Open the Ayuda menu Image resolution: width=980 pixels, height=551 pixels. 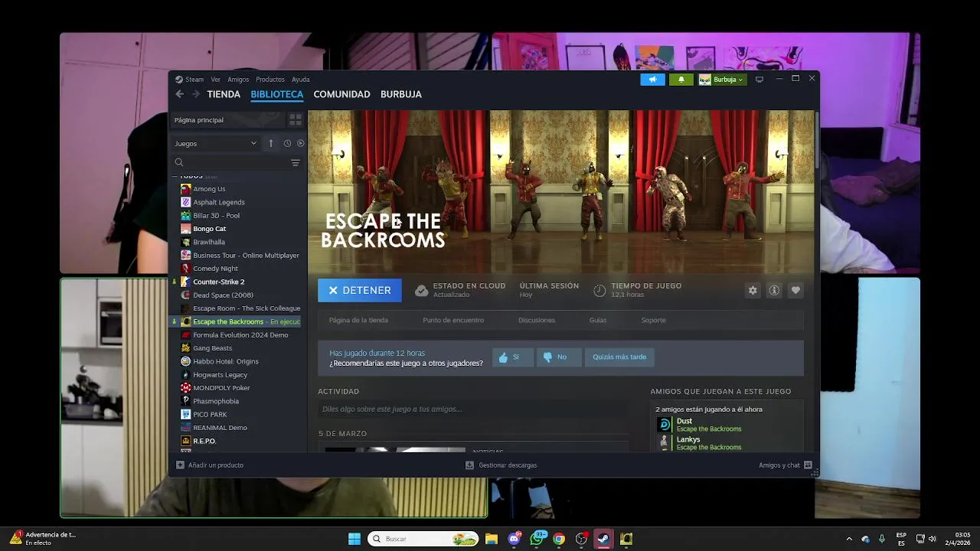coord(301,80)
